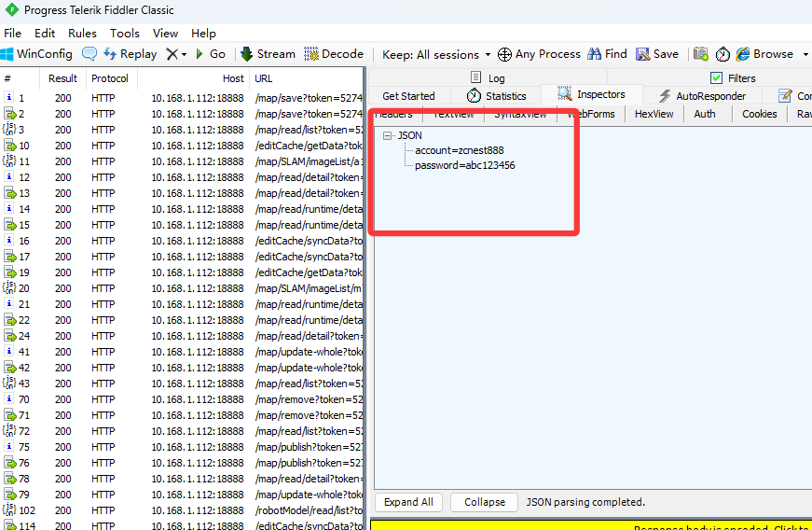Select session 71 /map/remove arrow icon

(x=10, y=415)
